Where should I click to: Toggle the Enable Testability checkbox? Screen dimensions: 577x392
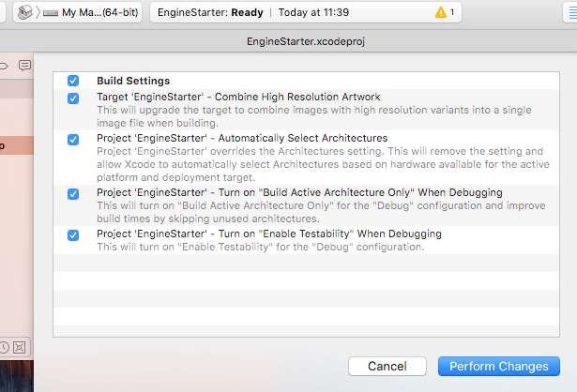click(73, 234)
